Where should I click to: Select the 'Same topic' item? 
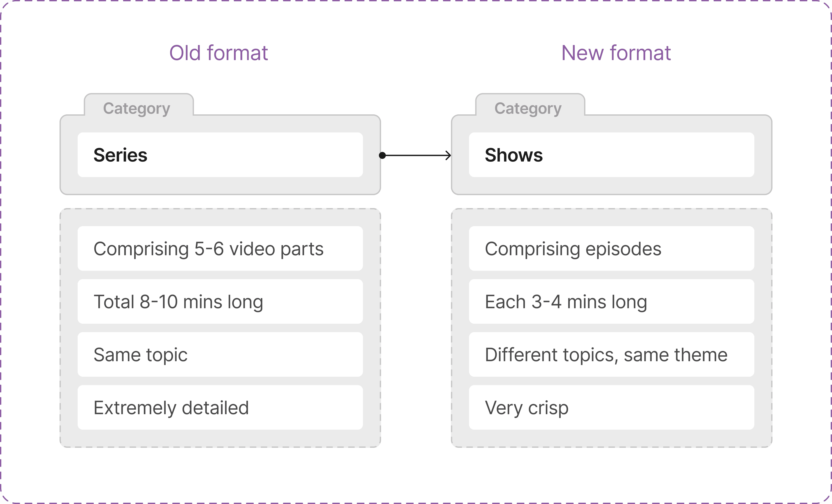[x=220, y=355]
